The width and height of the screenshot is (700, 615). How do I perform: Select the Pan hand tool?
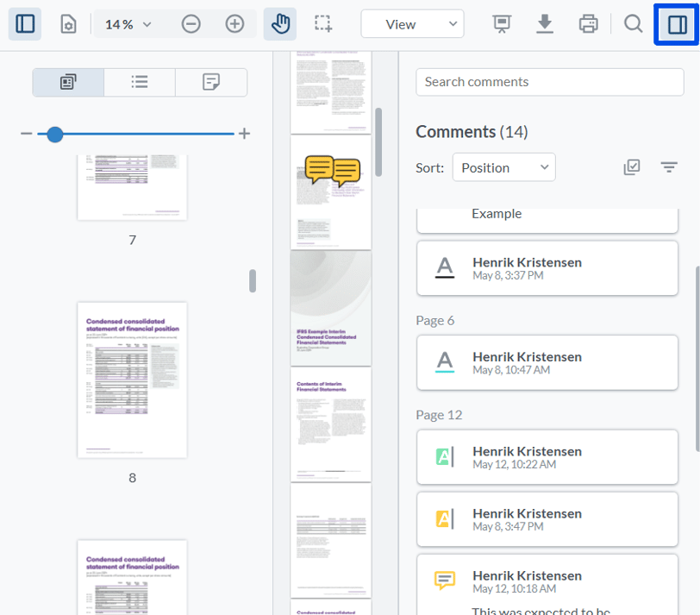[x=280, y=24]
